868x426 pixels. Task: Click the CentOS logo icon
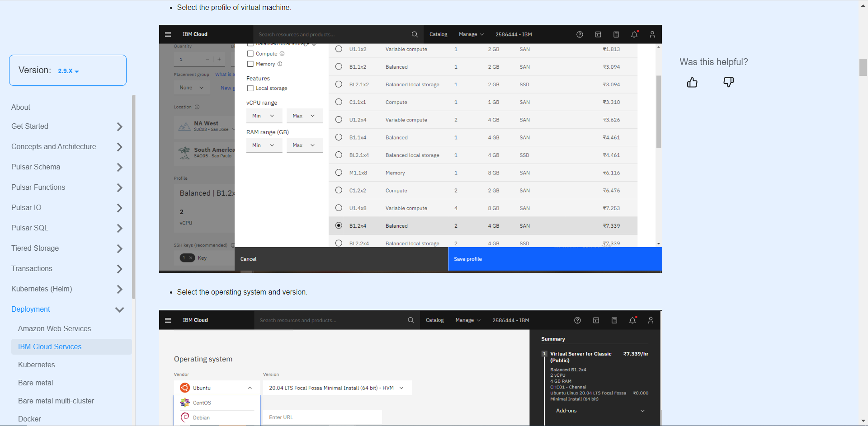pos(184,403)
